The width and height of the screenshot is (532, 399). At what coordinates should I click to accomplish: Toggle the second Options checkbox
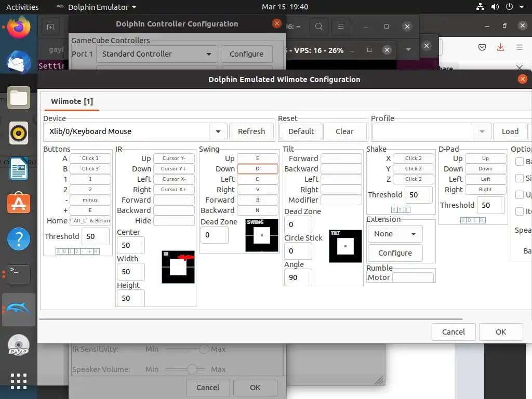click(520, 178)
